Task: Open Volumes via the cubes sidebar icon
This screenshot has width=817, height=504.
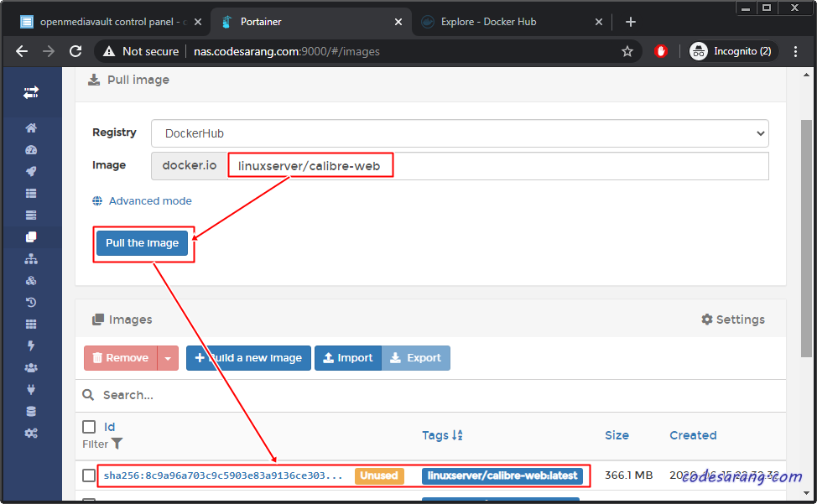Action: (x=31, y=281)
